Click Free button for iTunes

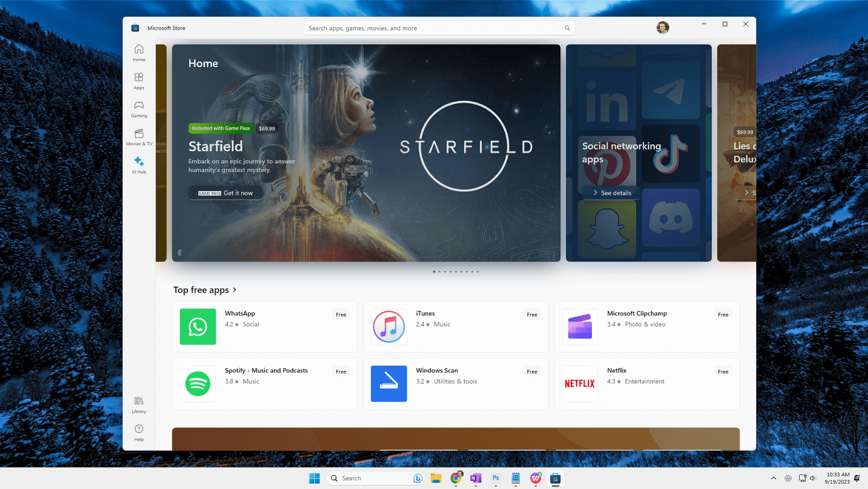pos(532,315)
